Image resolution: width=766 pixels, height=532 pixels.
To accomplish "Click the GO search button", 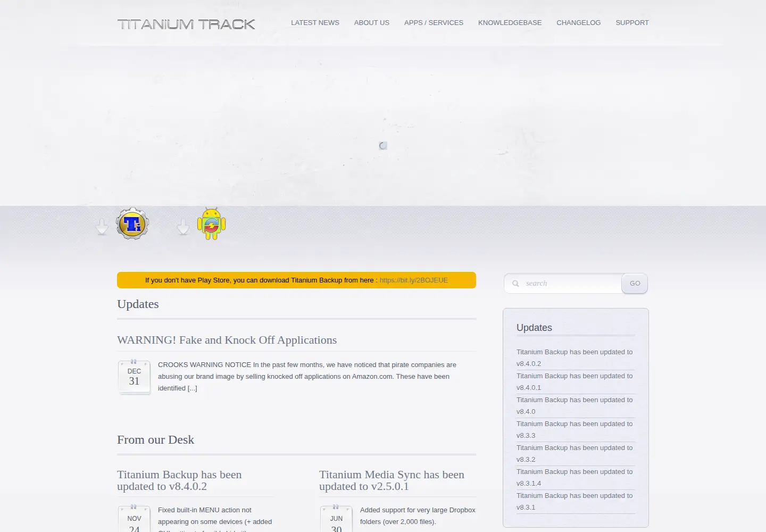I will pyautogui.click(x=635, y=284).
